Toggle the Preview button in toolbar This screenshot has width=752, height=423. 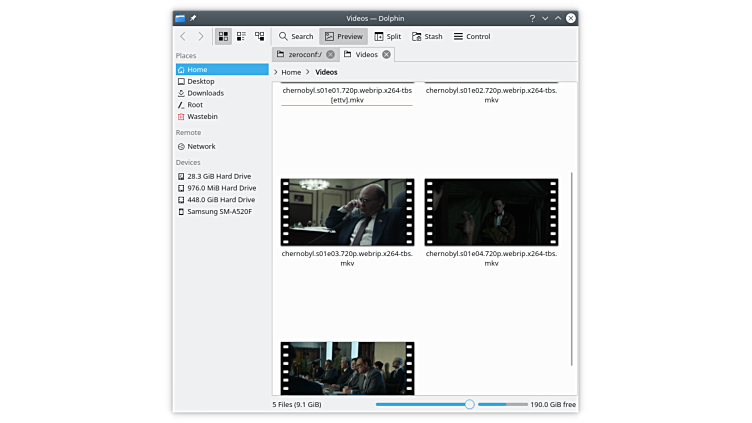click(343, 36)
